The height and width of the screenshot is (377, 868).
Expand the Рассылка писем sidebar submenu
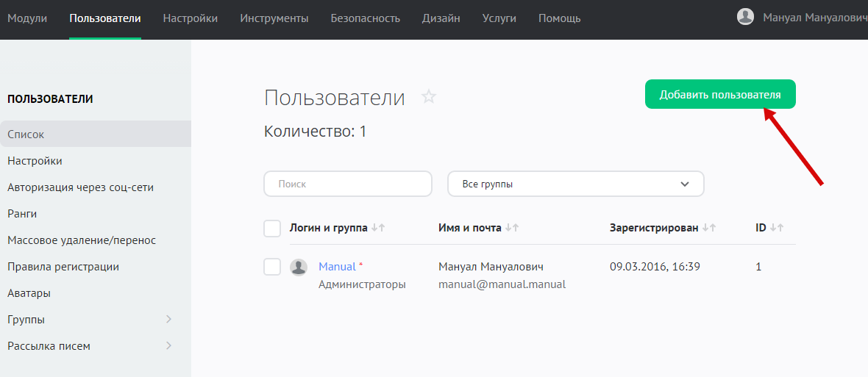click(168, 346)
